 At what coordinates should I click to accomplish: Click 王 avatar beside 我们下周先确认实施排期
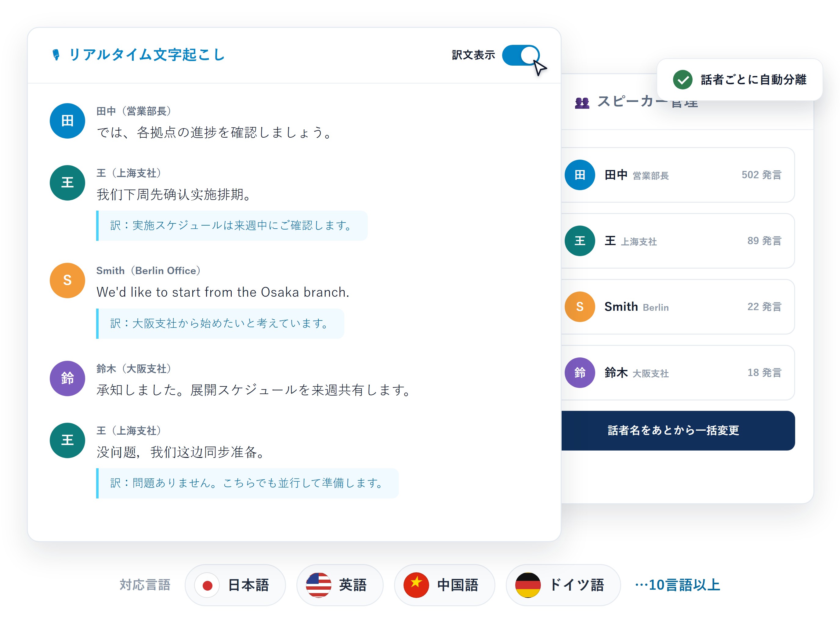point(67,183)
